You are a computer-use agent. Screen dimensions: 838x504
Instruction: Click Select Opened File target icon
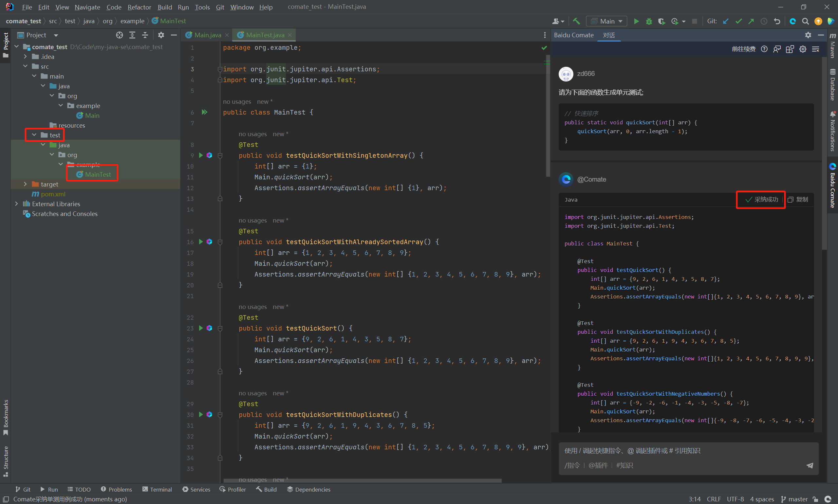point(119,35)
